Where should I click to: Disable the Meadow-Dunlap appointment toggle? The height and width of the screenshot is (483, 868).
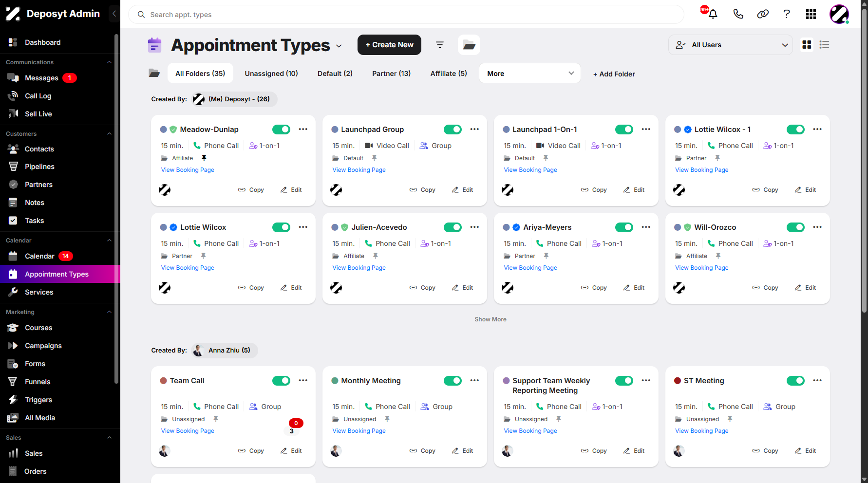pos(281,129)
